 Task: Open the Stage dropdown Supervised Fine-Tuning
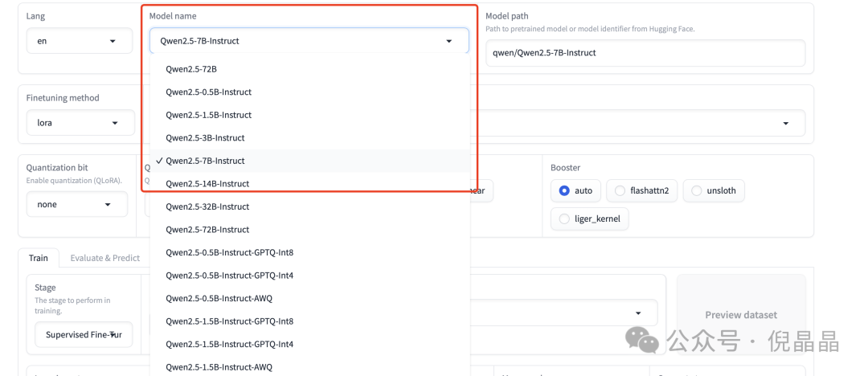click(84, 334)
